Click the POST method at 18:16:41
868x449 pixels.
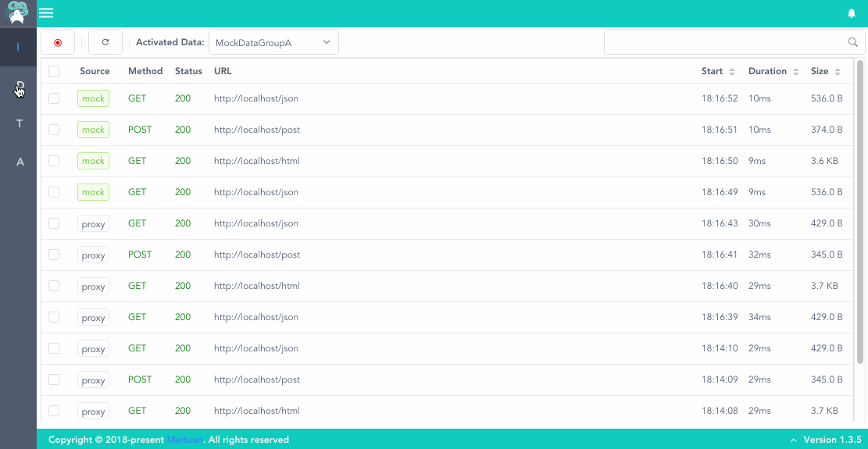click(x=140, y=255)
